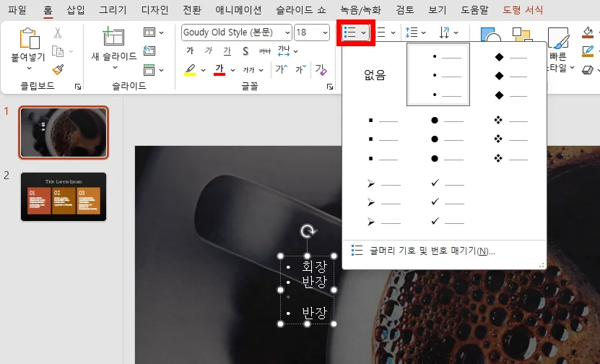Open the Slide Show tab
Screen dimensions: 600x364
301,9
